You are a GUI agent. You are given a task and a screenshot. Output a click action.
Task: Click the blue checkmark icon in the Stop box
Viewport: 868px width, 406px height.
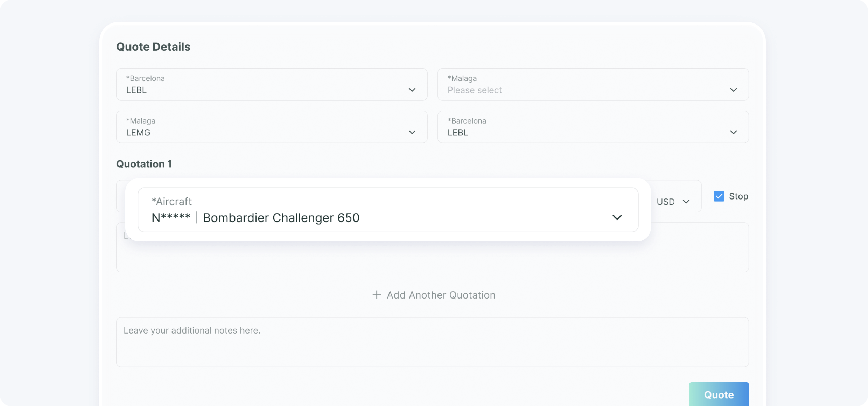tap(719, 196)
